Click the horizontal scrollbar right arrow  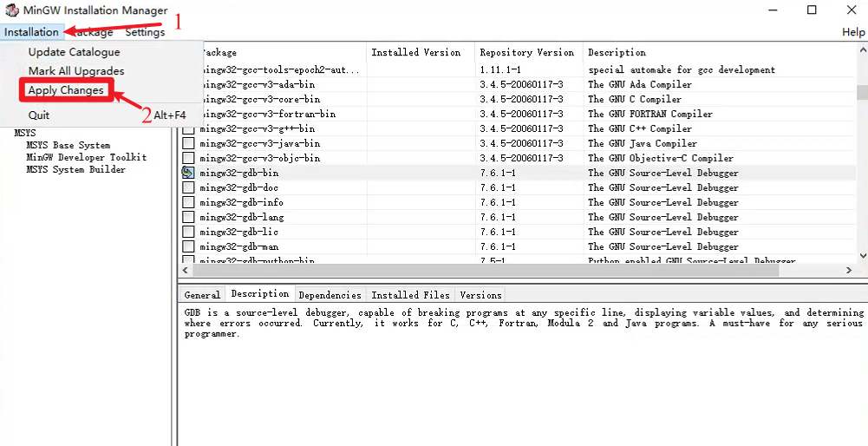(849, 271)
